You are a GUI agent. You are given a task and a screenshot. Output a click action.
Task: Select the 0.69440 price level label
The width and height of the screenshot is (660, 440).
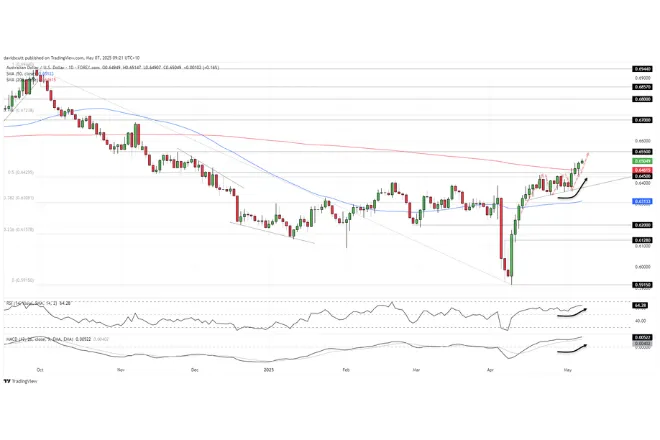point(642,69)
